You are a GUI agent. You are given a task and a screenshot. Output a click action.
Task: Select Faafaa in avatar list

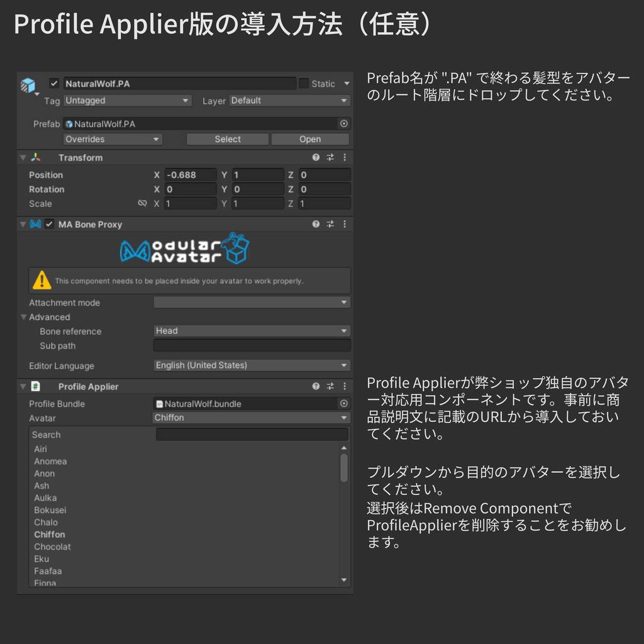48,571
